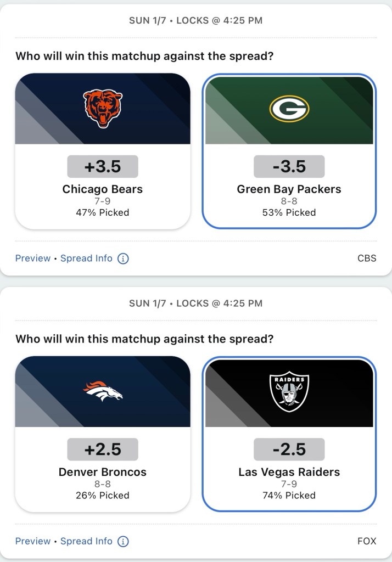Viewport: 392px width, 562px height.
Task: Click the 74% Picked label for Raiders
Action: pos(289,495)
